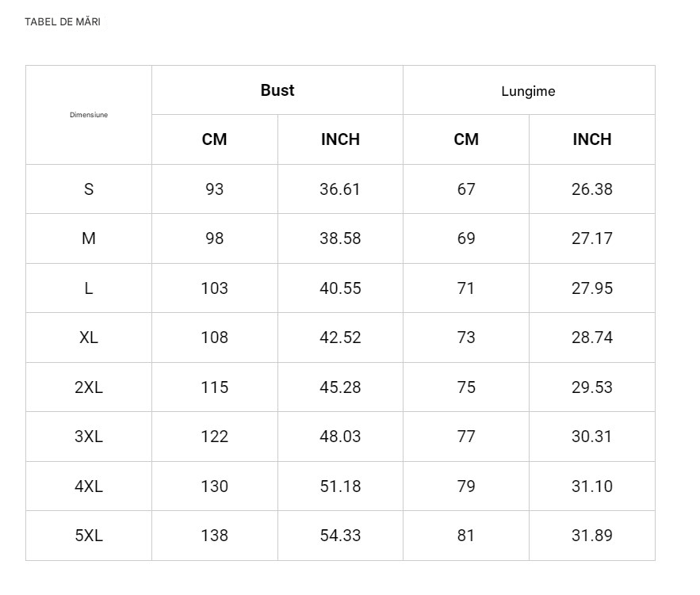Select the M size row label

(89, 238)
